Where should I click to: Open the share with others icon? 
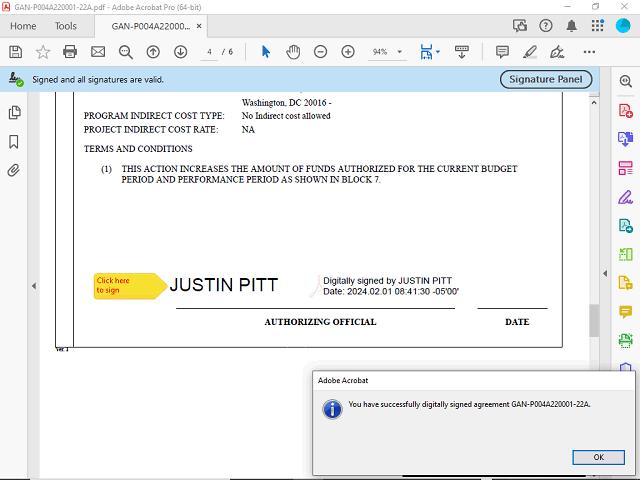[520, 26]
